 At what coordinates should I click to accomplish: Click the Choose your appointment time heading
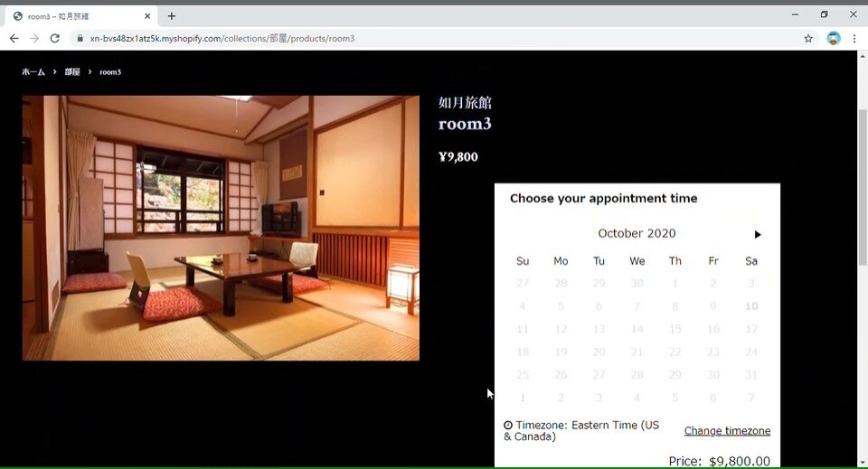click(x=603, y=199)
